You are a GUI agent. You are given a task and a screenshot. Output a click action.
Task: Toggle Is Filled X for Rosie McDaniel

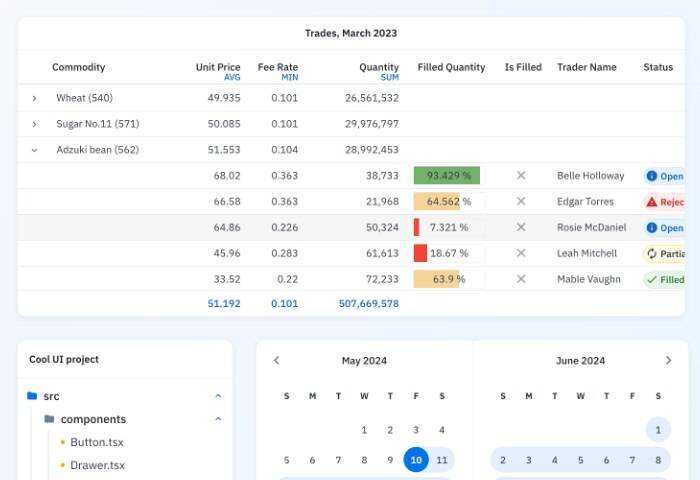(521, 228)
